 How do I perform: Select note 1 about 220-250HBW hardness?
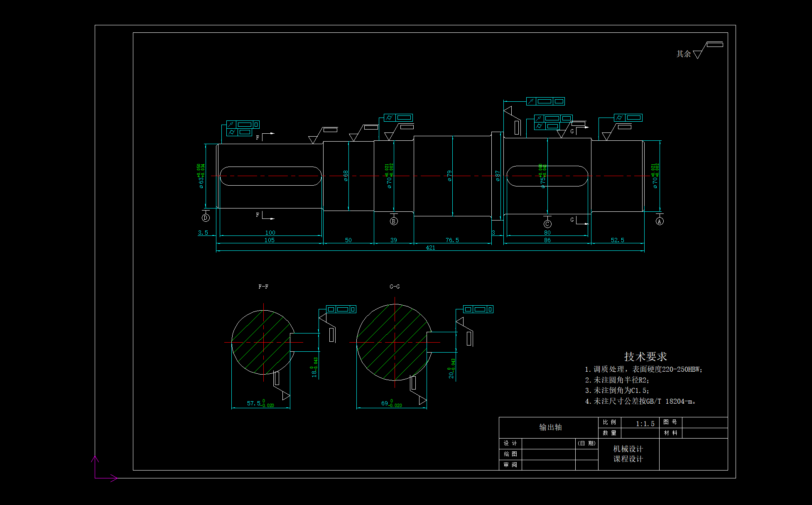click(643, 369)
